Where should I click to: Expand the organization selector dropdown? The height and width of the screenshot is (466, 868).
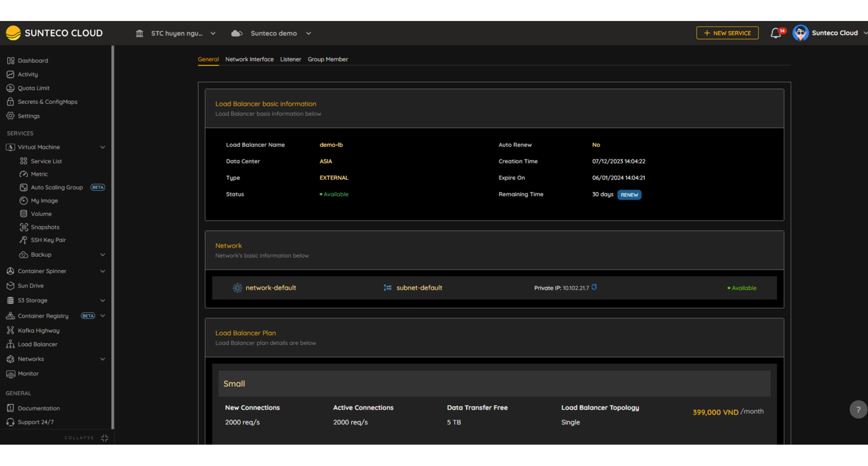pyautogui.click(x=213, y=33)
